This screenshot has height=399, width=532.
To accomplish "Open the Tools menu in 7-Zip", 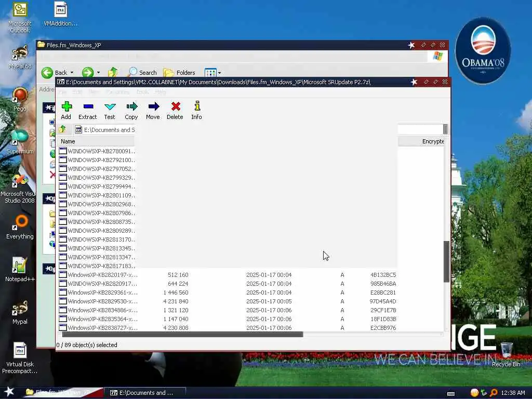I will (x=142, y=92).
